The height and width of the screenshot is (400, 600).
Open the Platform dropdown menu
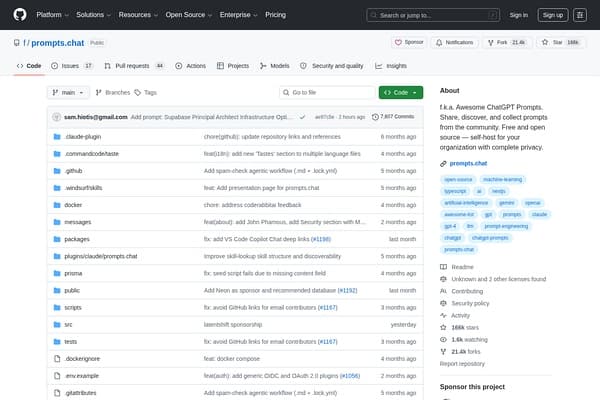pos(52,15)
